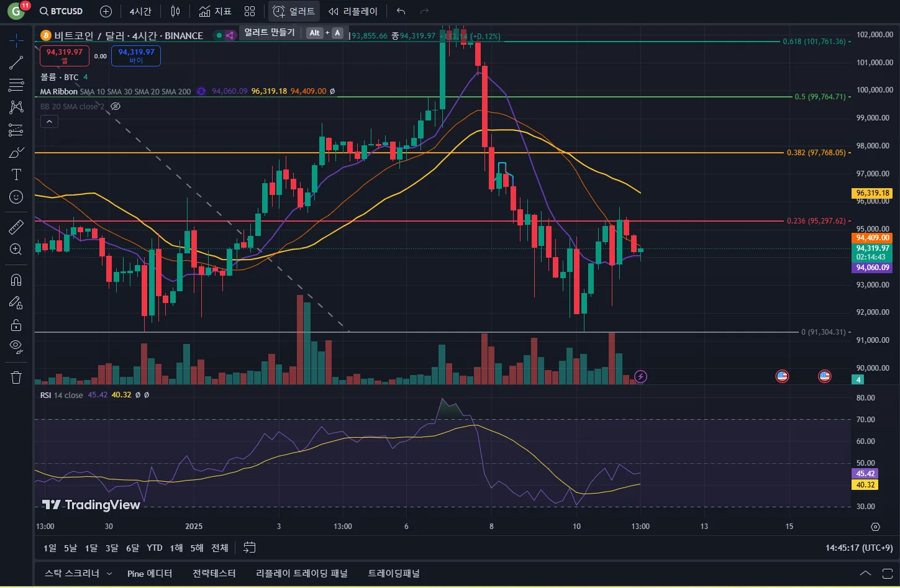Select the text annotation tool
The width and height of the screenshot is (900, 588).
click(16, 174)
